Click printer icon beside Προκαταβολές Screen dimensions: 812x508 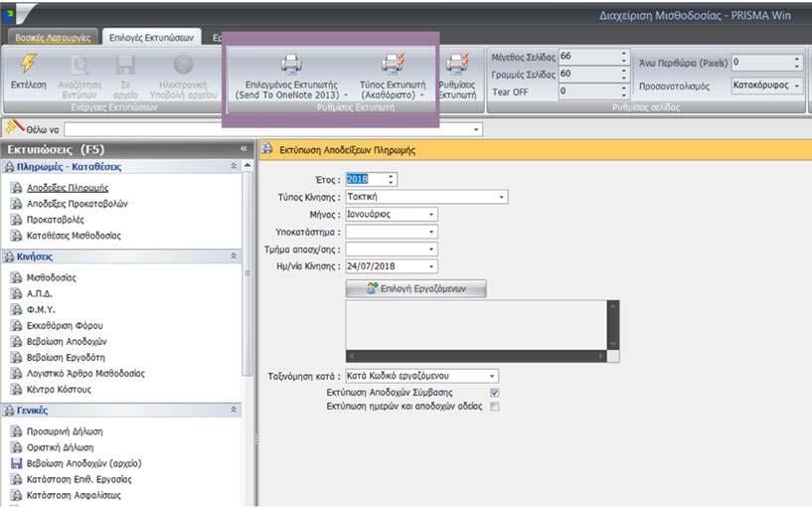coord(17,220)
